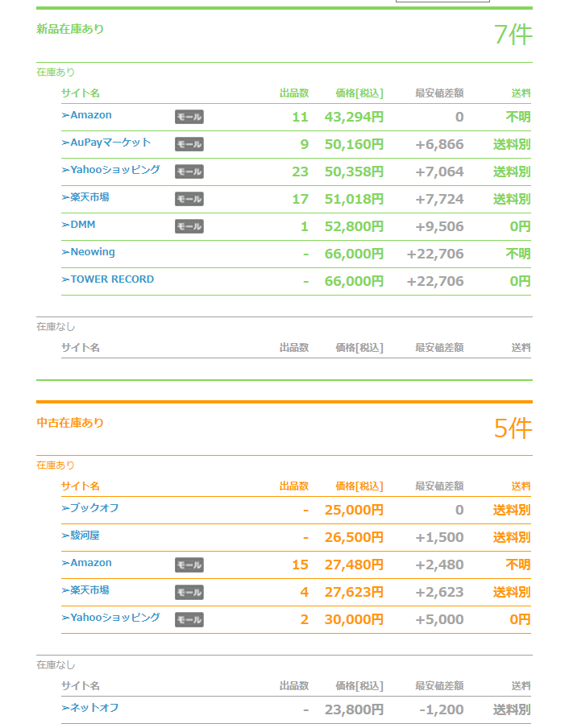Open the ブックオフ used stock link
569x728 pixels.
pyautogui.click(x=90, y=508)
